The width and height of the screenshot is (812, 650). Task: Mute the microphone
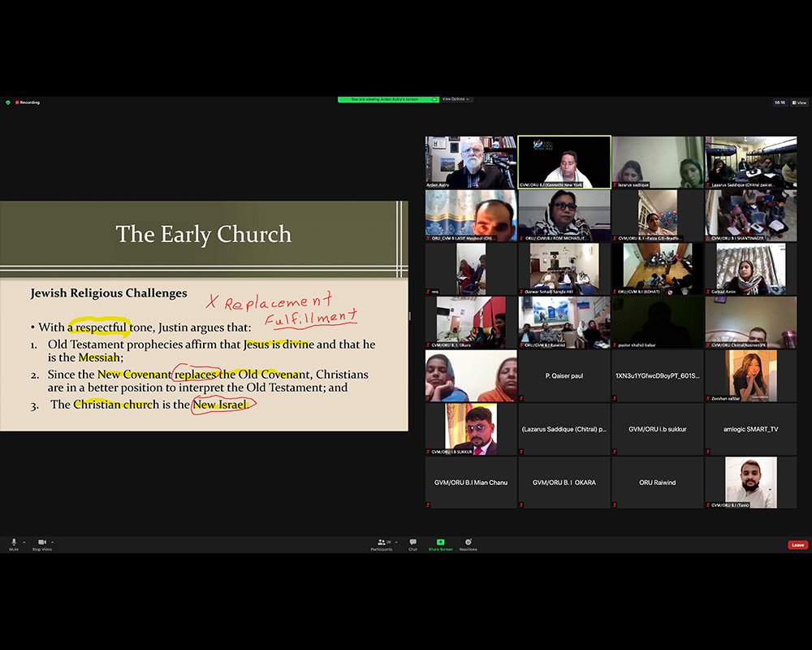coord(13,543)
